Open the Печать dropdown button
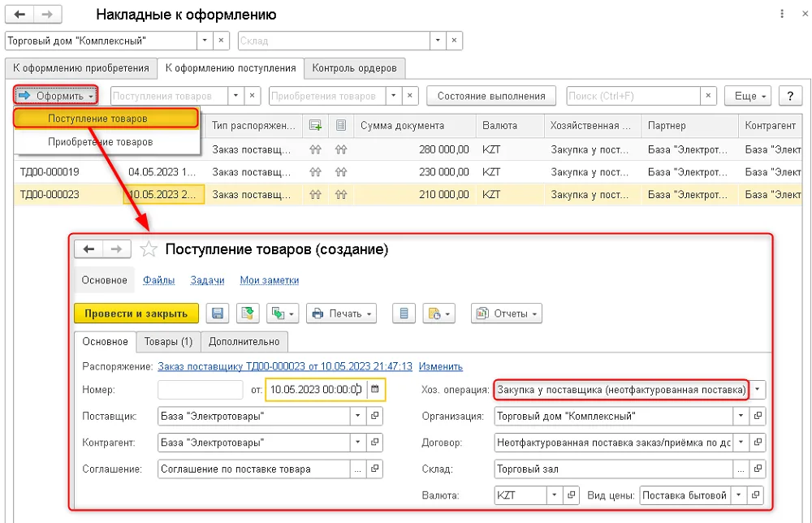This screenshot has height=523, width=812. tap(342, 313)
